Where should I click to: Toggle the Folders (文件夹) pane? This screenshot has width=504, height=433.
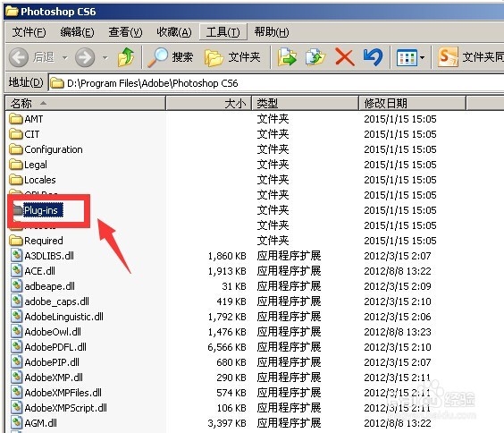232,57
